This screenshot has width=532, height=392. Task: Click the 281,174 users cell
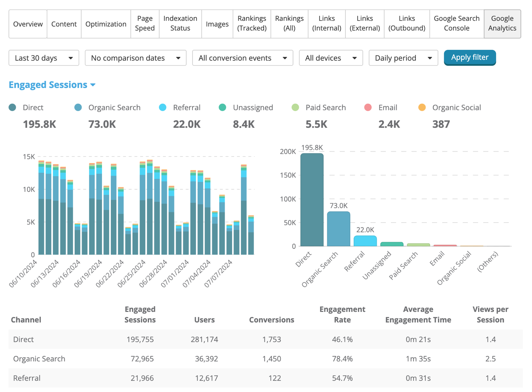pyautogui.click(x=204, y=339)
